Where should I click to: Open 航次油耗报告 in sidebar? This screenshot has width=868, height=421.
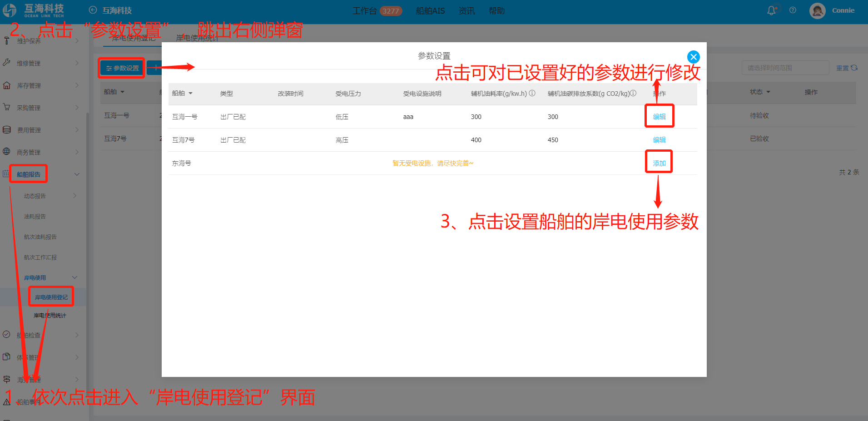click(x=40, y=237)
